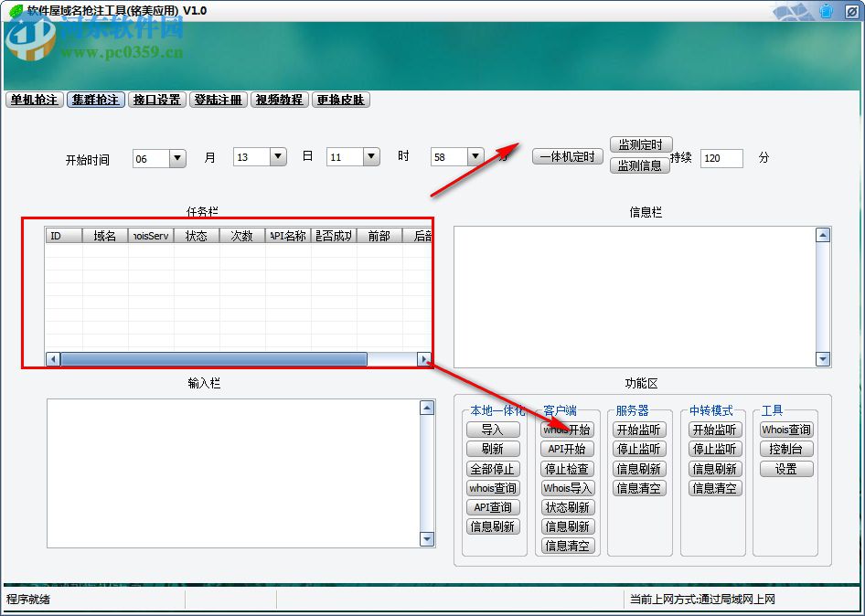Click 导入 under 本地一体化

pos(493,430)
